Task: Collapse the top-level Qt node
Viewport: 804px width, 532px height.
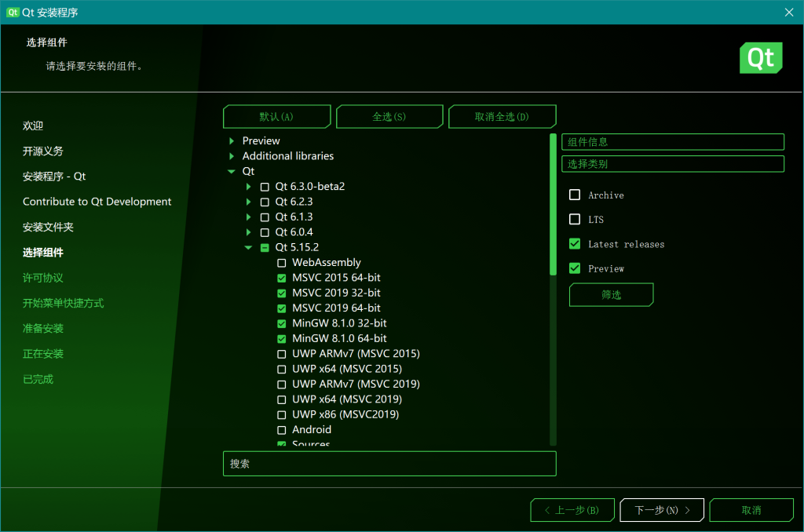Action: pos(232,171)
